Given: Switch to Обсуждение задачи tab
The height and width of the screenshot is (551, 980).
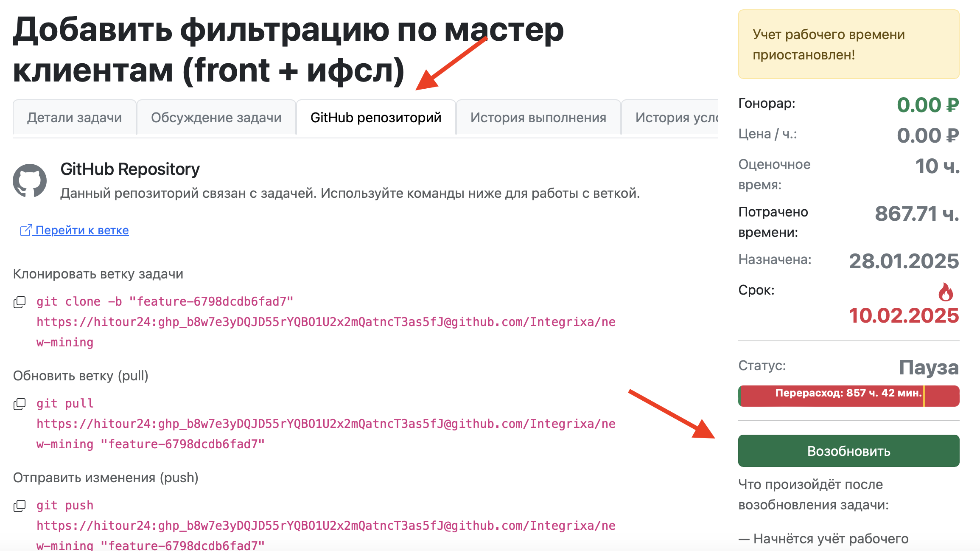Looking at the screenshot, I should pyautogui.click(x=216, y=118).
